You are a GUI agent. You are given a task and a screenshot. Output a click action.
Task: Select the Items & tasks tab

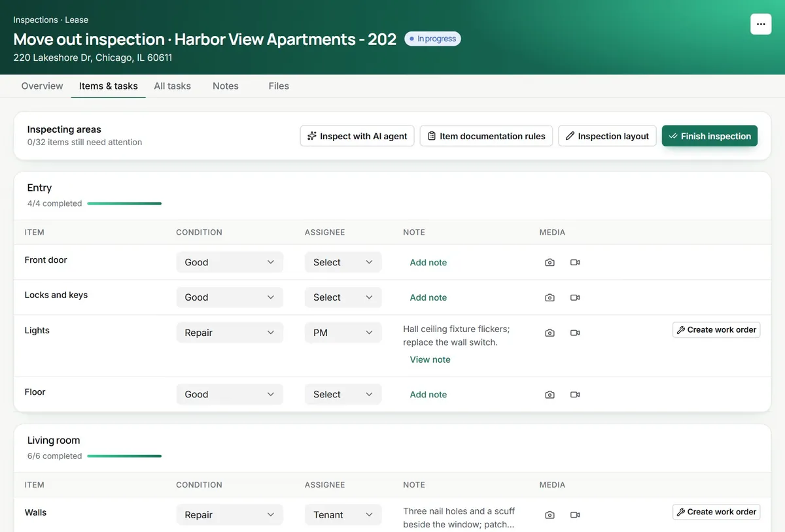(109, 86)
